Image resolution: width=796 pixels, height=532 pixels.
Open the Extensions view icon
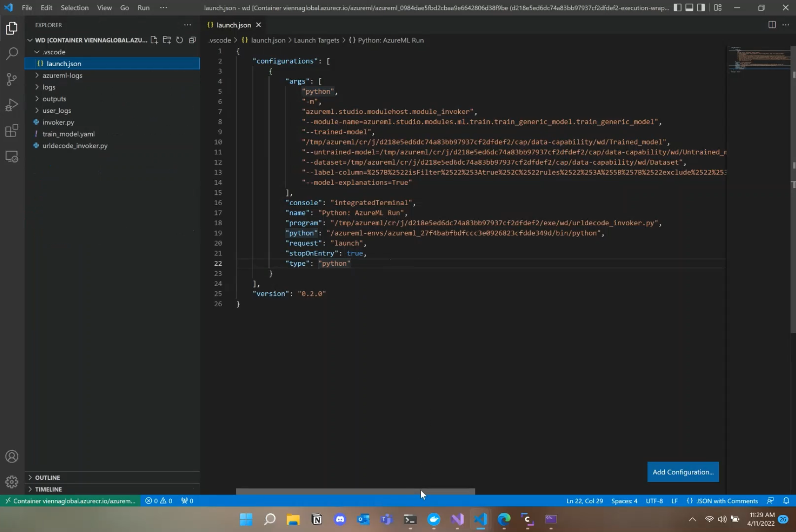12,131
